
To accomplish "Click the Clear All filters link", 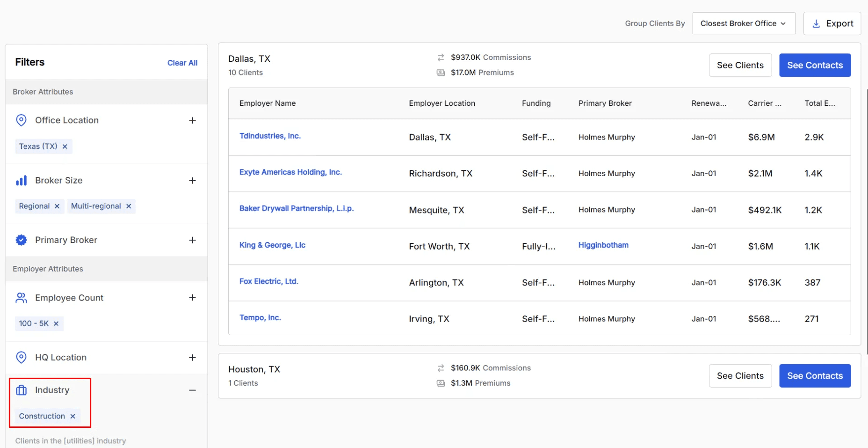I will [182, 62].
